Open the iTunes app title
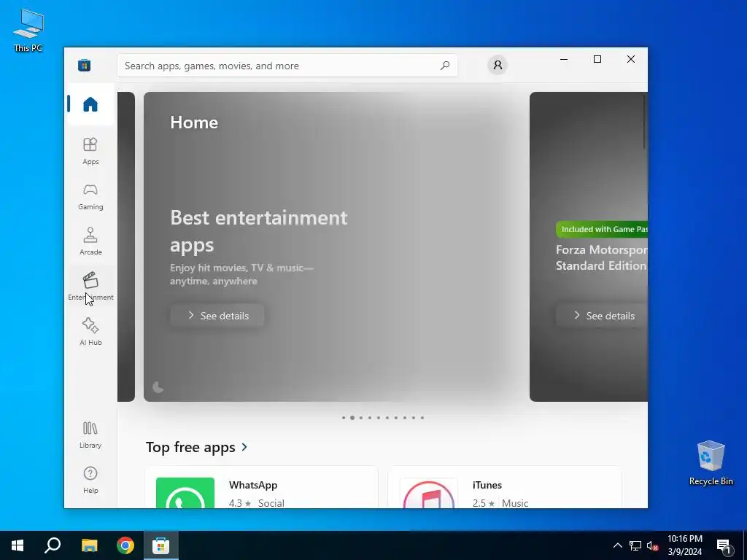 [487, 485]
